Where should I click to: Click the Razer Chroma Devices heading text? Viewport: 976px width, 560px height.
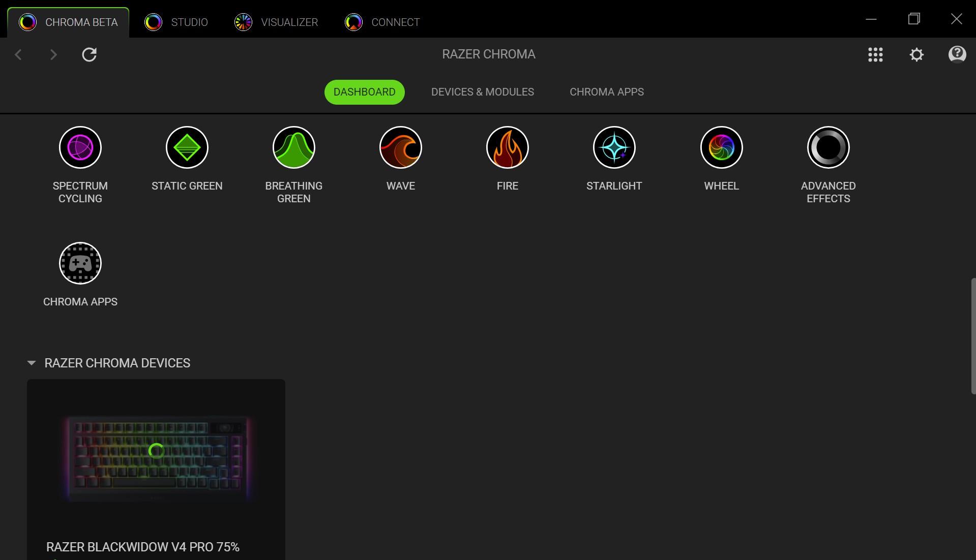(x=117, y=363)
